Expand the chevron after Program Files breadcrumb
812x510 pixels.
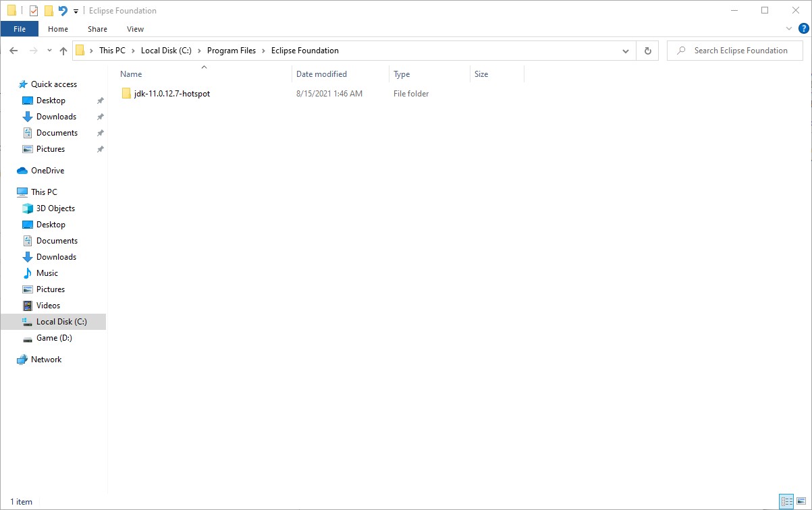coord(264,51)
